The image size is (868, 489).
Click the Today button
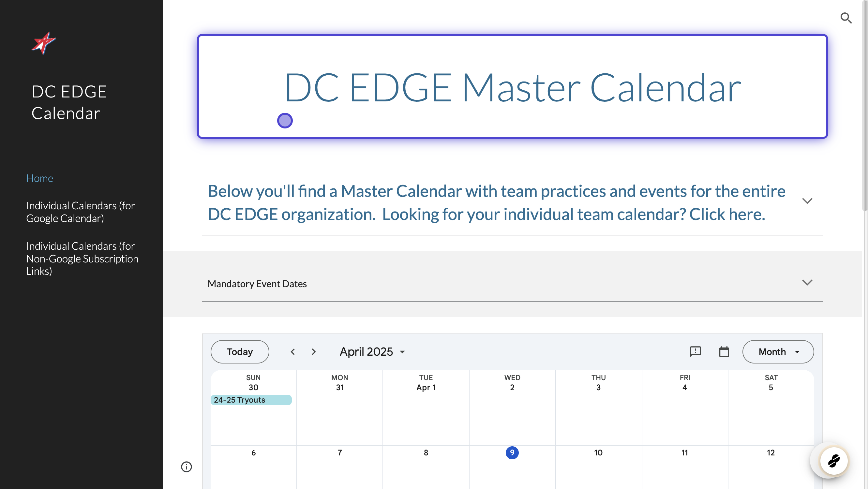click(240, 352)
